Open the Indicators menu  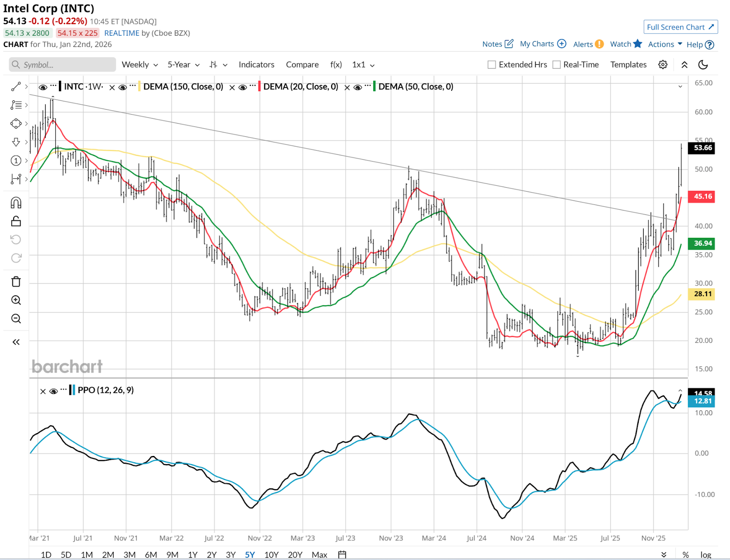(x=256, y=65)
